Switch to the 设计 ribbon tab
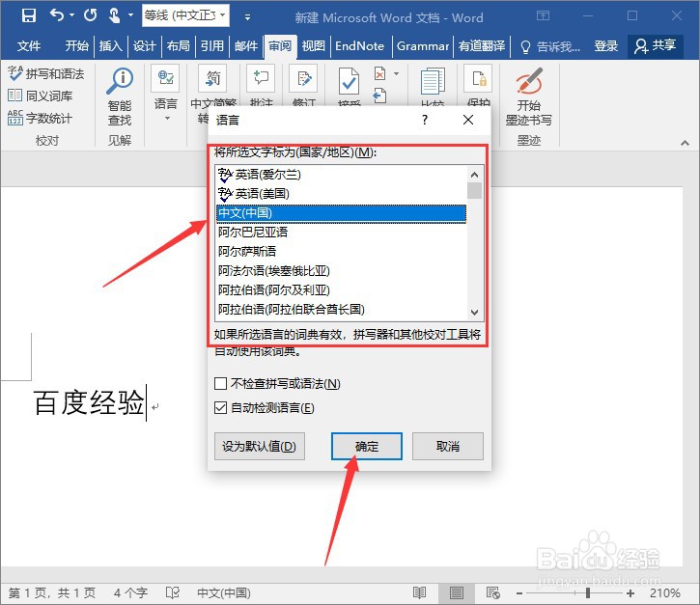The image size is (700, 605). point(144,46)
